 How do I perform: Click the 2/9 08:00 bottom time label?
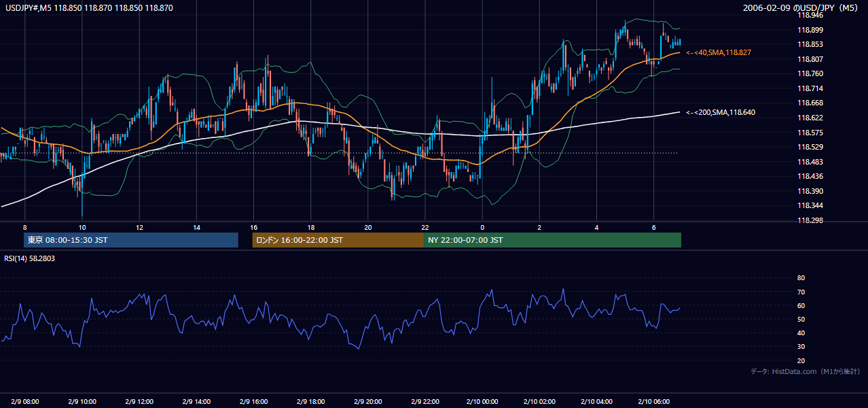click(24, 401)
